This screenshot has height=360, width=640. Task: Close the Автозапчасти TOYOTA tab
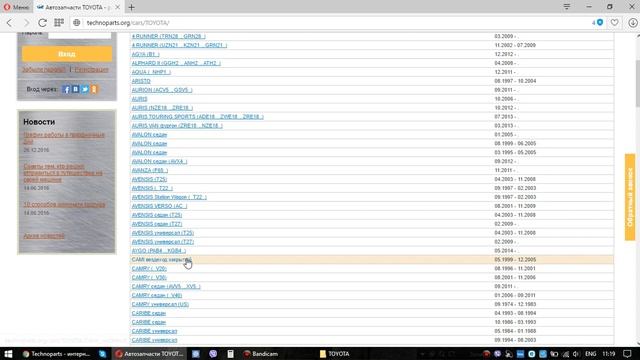click(117, 7)
